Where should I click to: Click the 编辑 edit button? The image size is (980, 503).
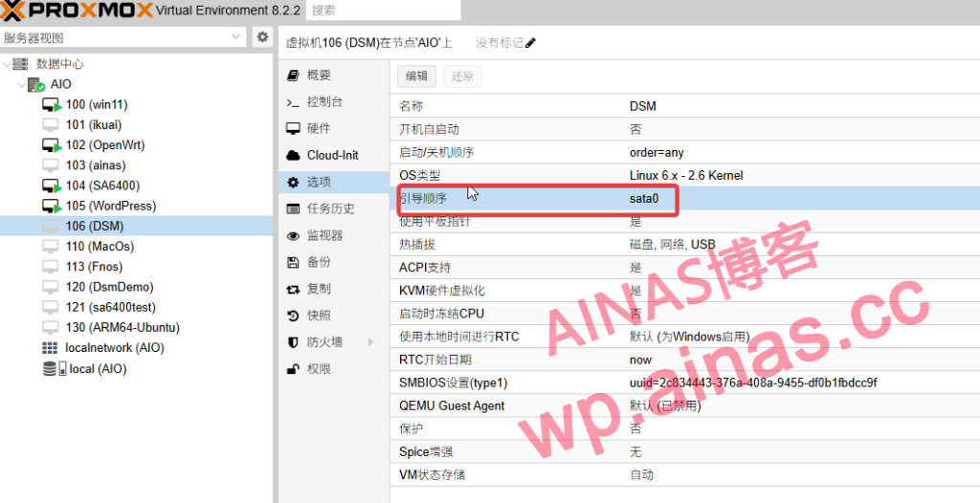416,77
